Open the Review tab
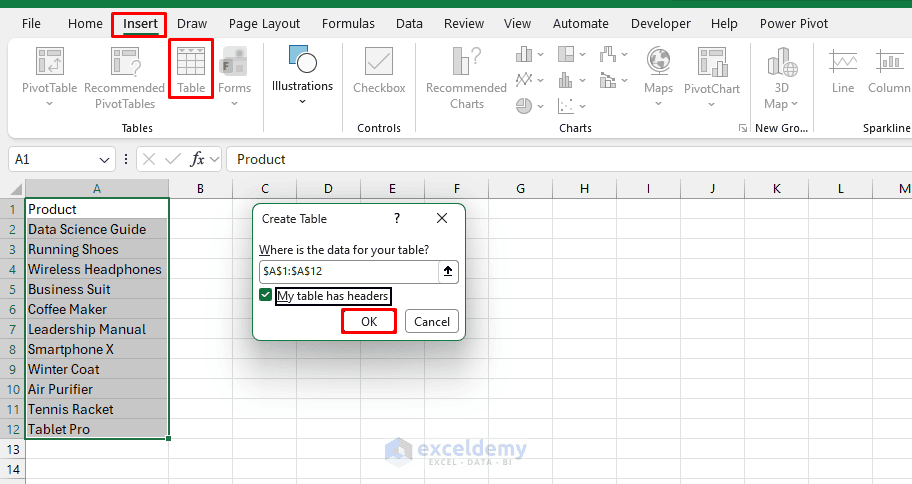The width and height of the screenshot is (912, 484). tap(464, 24)
